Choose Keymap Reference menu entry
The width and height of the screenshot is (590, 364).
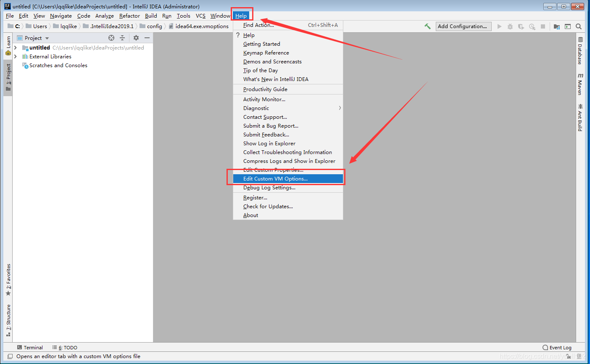(x=288, y=53)
